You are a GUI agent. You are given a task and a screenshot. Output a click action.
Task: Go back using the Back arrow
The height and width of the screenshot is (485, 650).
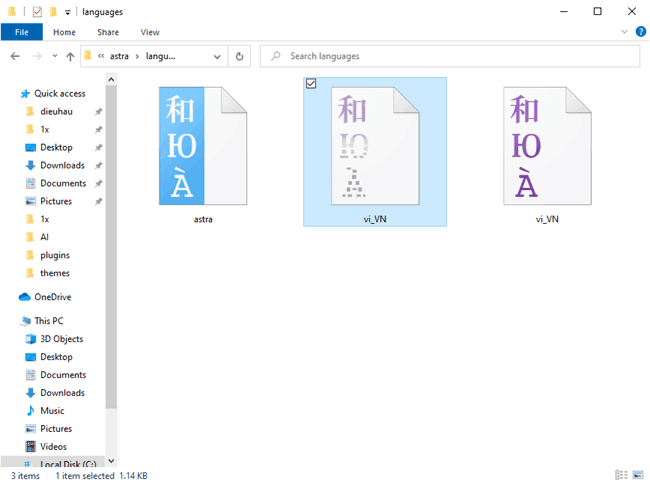[13, 57]
